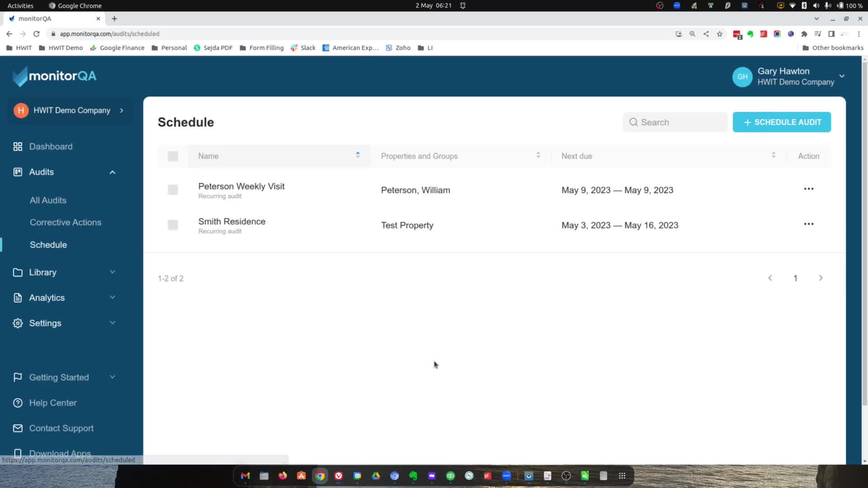
Task: Click inside the Search field
Action: coord(675,122)
